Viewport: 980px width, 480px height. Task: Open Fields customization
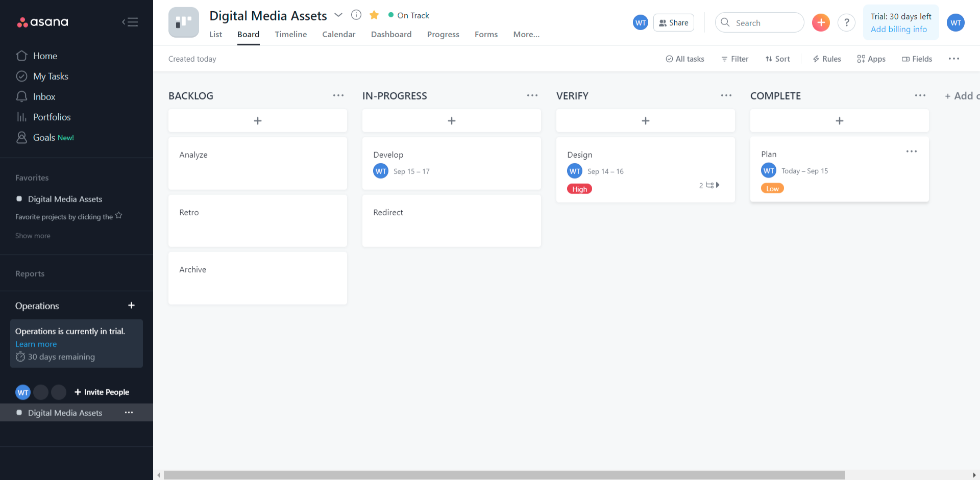click(917, 59)
